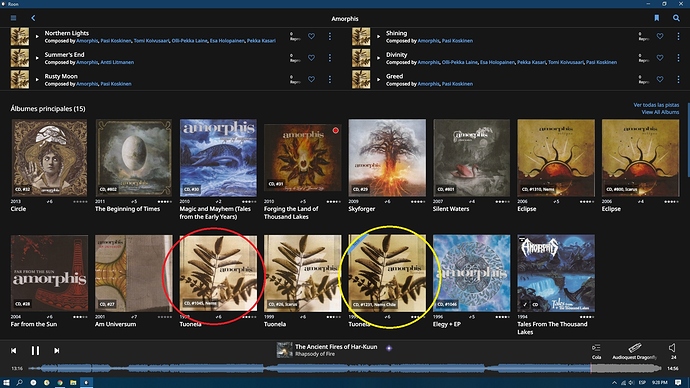Open the Silent Waters album cover
The image size is (690, 388).
pyautogui.click(x=472, y=158)
